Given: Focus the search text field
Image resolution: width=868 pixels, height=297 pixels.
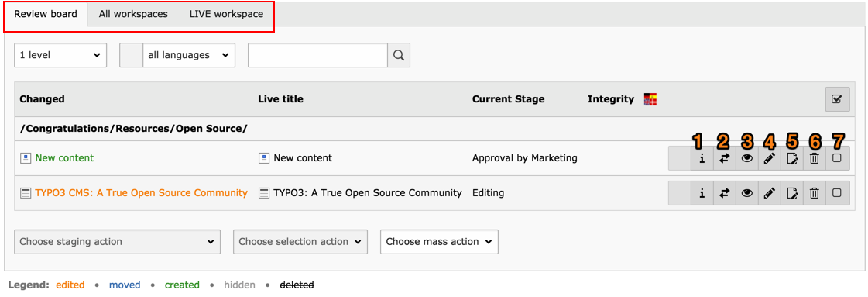Looking at the screenshot, I should (x=317, y=55).
